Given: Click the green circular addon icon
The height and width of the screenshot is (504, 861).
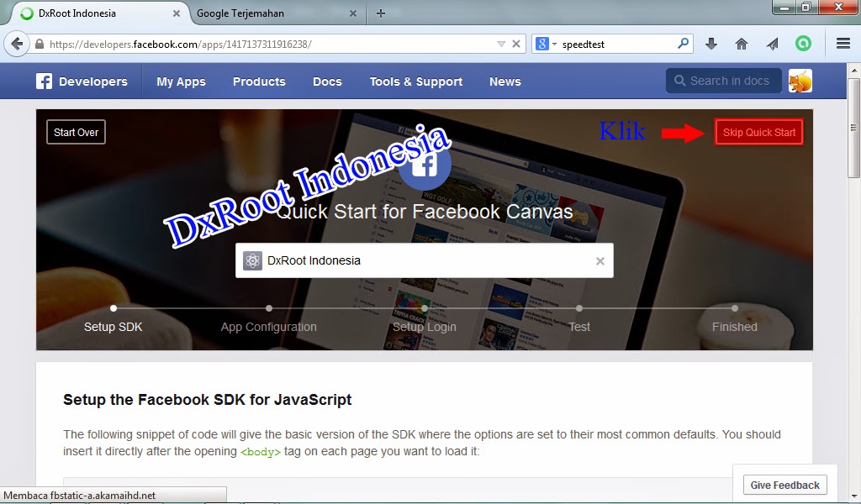Looking at the screenshot, I should pos(803,44).
